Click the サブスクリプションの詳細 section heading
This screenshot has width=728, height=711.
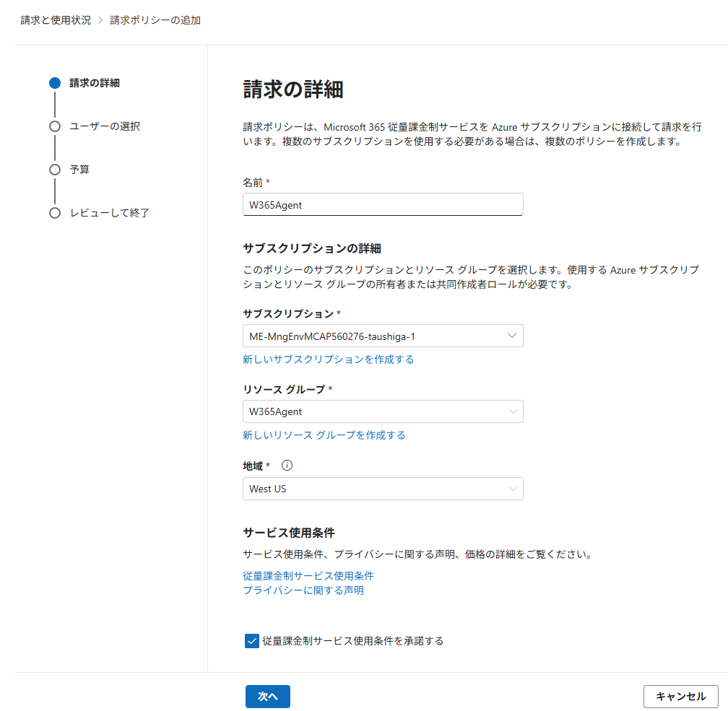click(x=312, y=248)
